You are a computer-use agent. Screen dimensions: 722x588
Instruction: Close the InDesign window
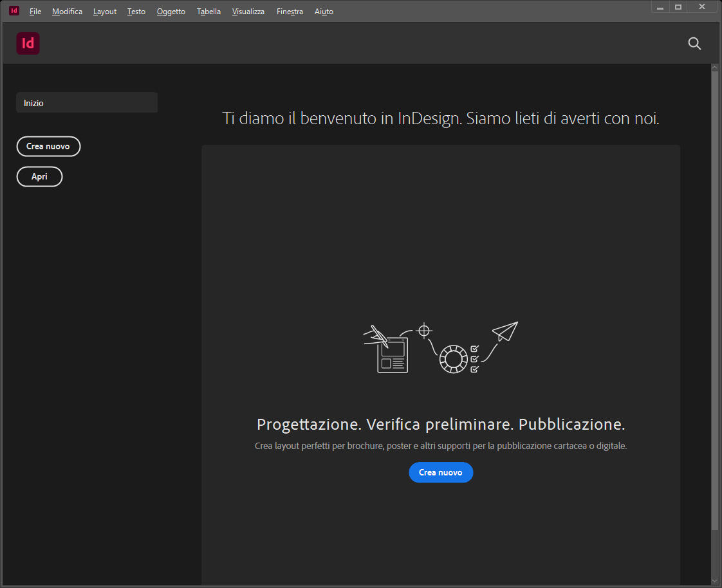coord(702,7)
